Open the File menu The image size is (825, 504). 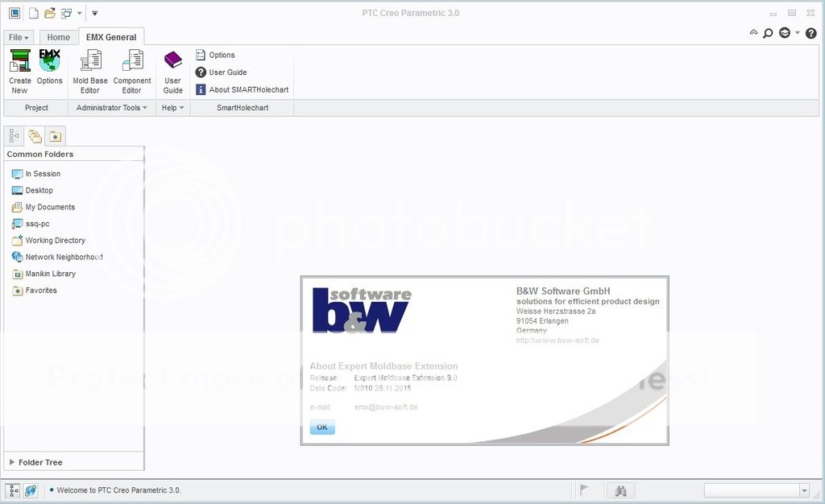tap(19, 37)
